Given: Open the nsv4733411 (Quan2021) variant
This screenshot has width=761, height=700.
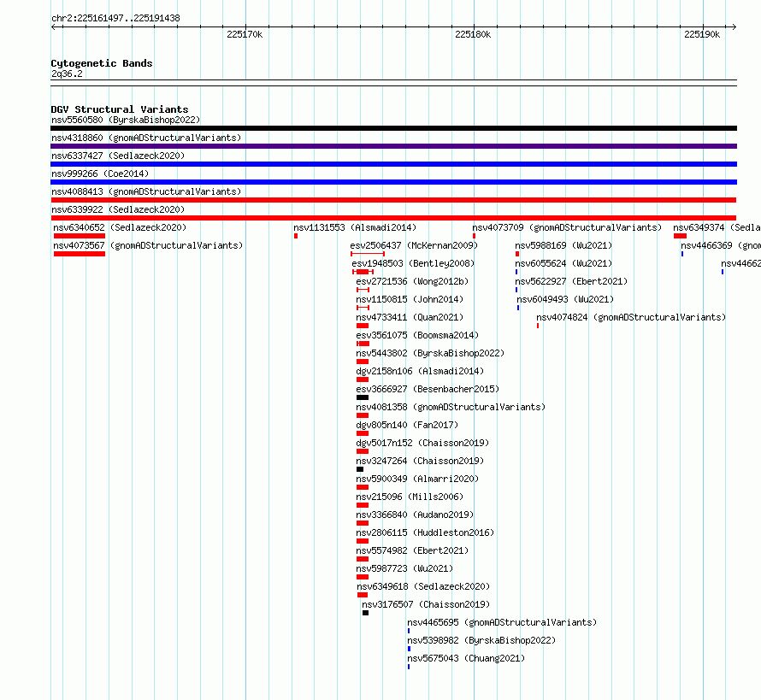Looking at the screenshot, I should pos(410,317).
